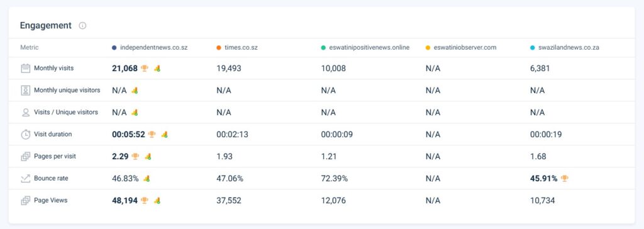The height and width of the screenshot is (229, 644).
Task: Click the 6,381 monthly visits value
Action: pos(540,69)
